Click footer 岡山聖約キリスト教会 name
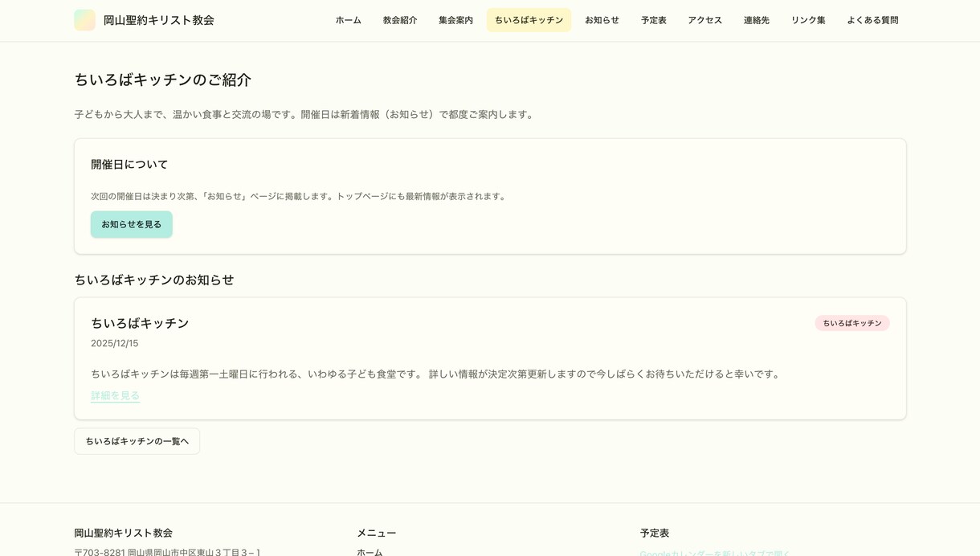This screenshot has width=980, height=556. 124,533
